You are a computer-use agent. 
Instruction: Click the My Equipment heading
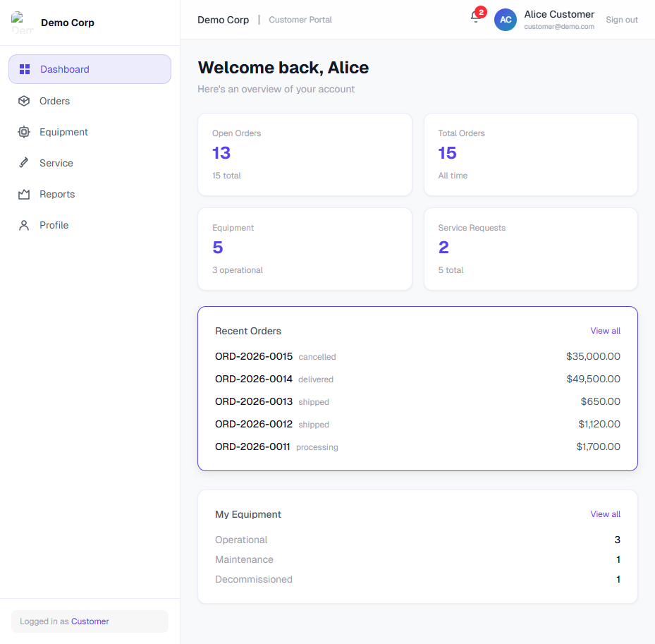[248, 514]
